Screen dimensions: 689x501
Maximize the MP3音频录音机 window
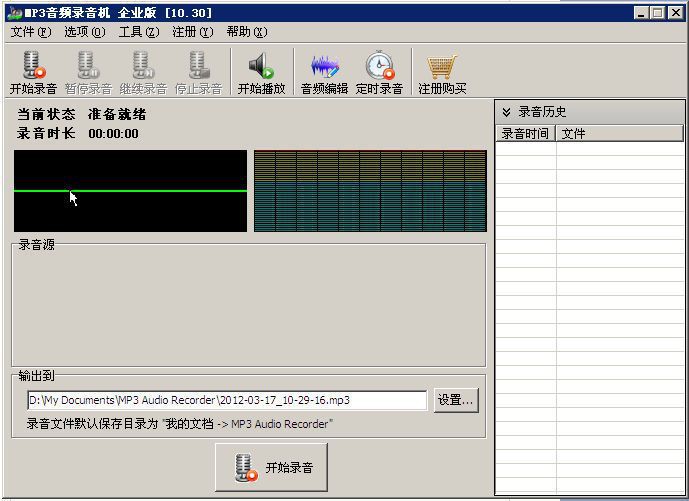(x=658, y=13)
